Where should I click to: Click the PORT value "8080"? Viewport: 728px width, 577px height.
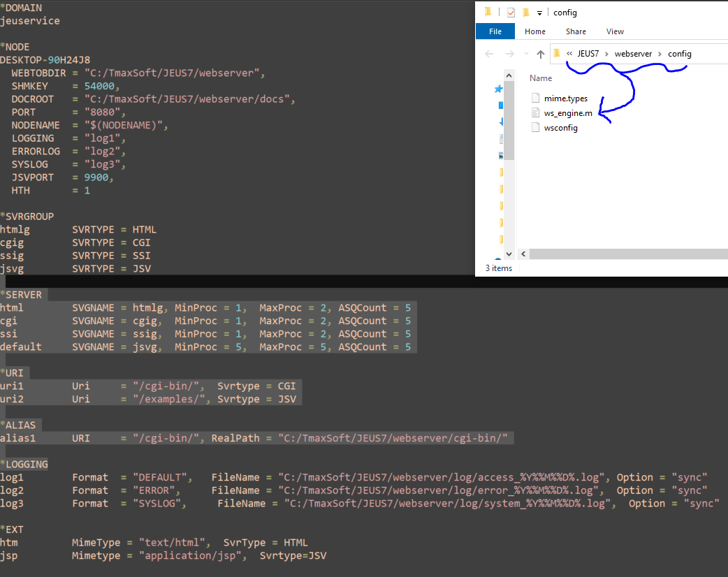pyautogui.click(x=103, y=112)
